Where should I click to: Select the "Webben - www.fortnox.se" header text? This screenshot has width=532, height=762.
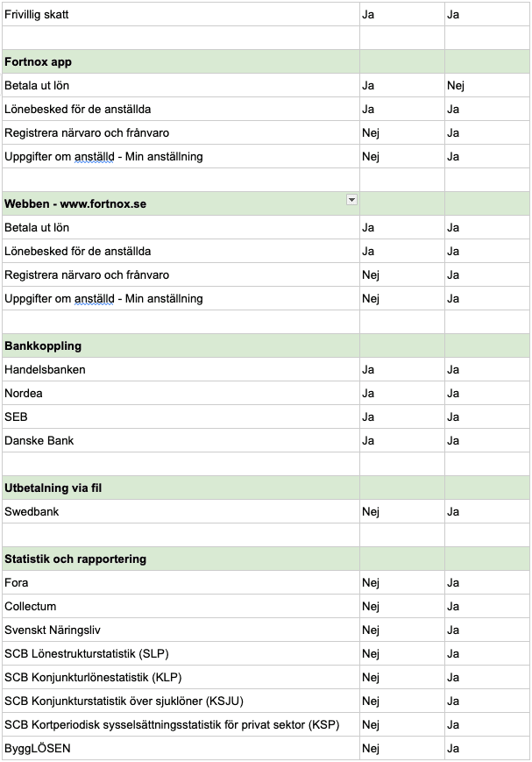tap(75, 204)
